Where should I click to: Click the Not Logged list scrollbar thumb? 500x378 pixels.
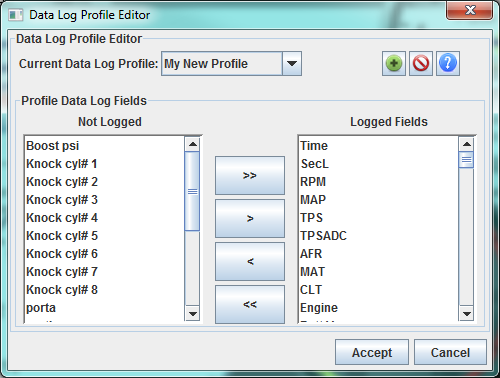[x=192, y=191]
